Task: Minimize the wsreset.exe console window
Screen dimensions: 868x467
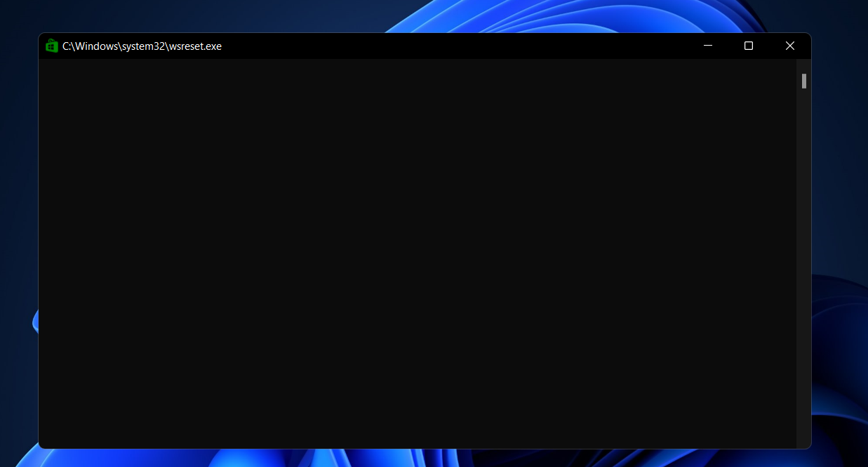Action: click(x=708, y=46)
